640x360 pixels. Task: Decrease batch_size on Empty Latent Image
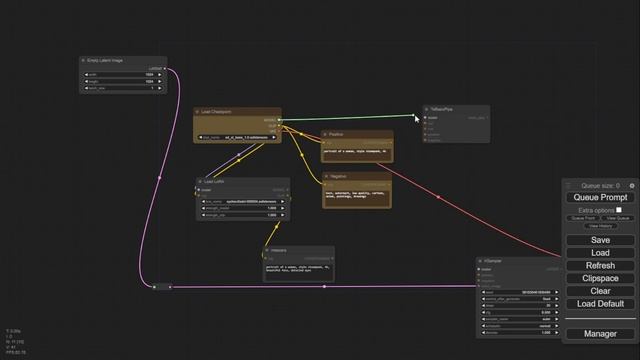point(86,88)
